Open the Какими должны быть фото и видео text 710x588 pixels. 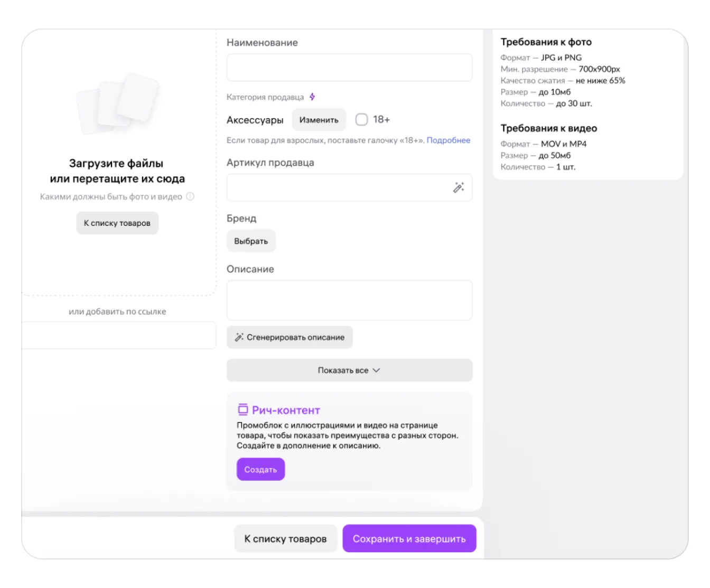click(111, 196)
